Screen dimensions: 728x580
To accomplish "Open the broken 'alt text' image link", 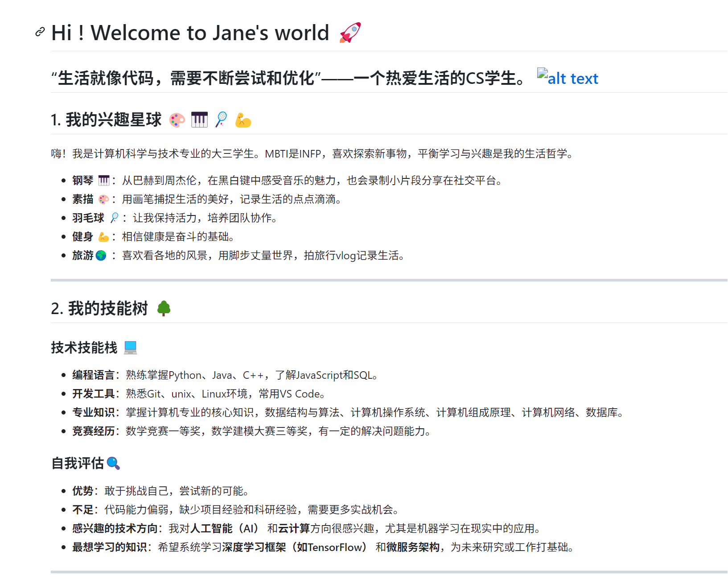I will click(x=568, y=78).
